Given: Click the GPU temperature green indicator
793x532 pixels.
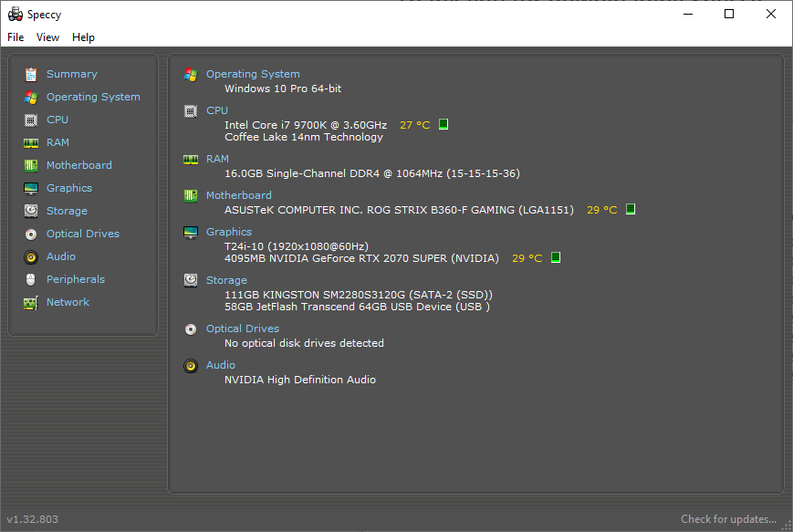Looking at the screenshot, I should click(x=556, y=257).
